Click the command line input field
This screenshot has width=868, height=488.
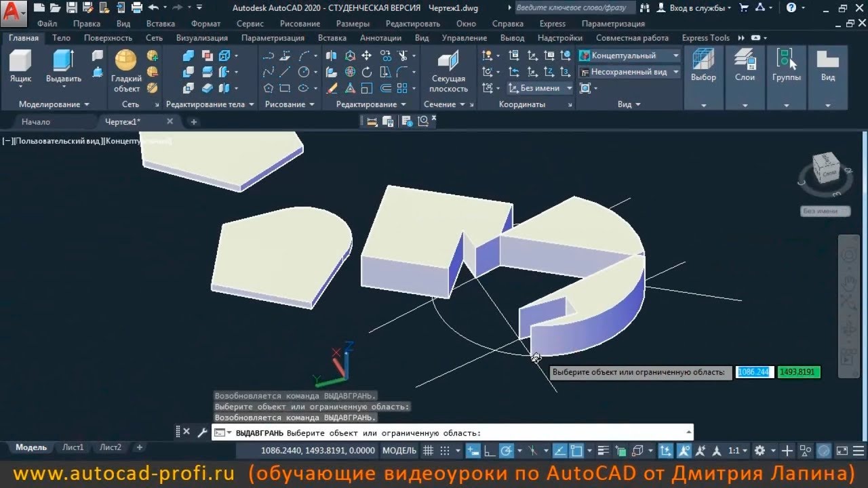(452, 432)
